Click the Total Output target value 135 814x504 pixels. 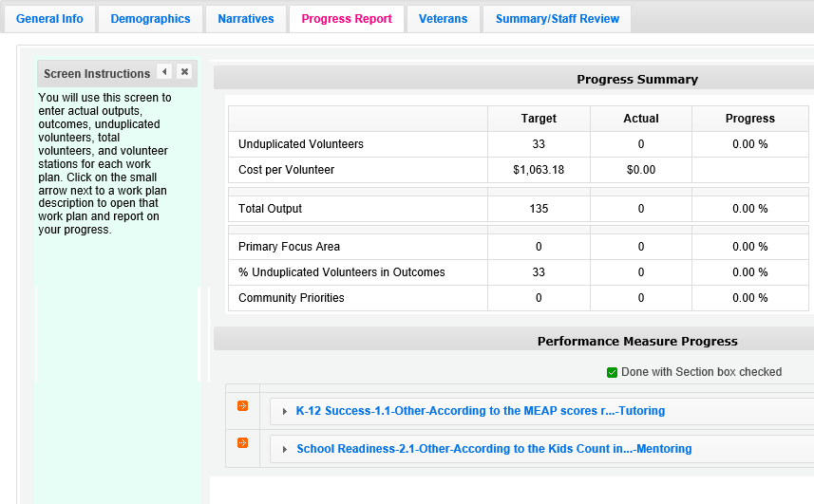pyautogui.click(x=539, y=209)
